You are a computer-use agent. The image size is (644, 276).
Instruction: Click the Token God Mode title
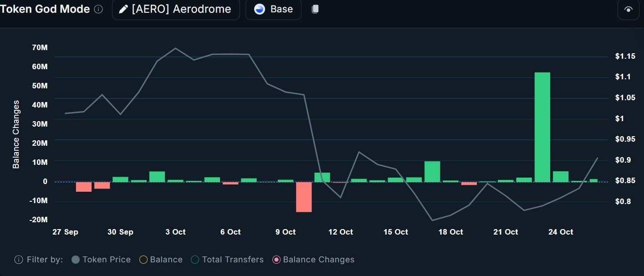[x=45, y=9]
